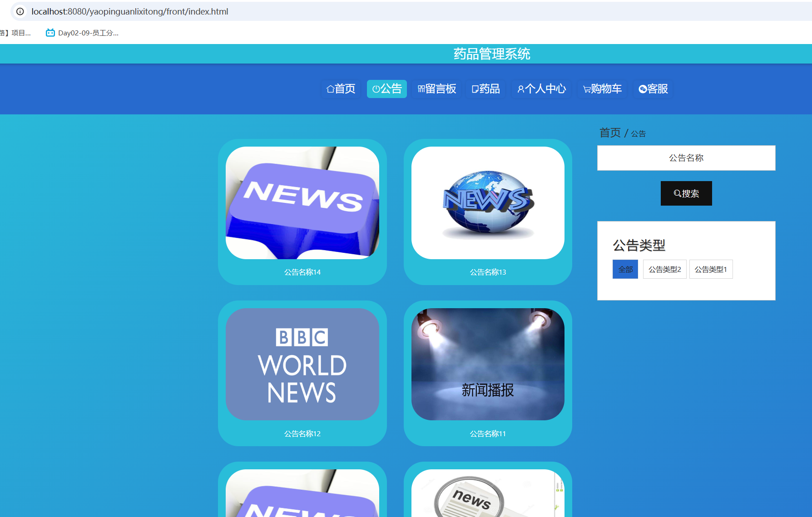This screenshot has height=517, width=812.
Task: Open the Day02-09 bookmark
Action: [82, 33]
